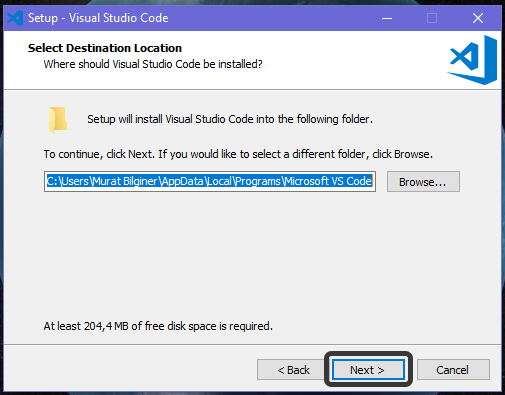Click the yellow folder icon
Image resolution: width=505 pixels, height=395 pixels.
(x=58, y=120)
